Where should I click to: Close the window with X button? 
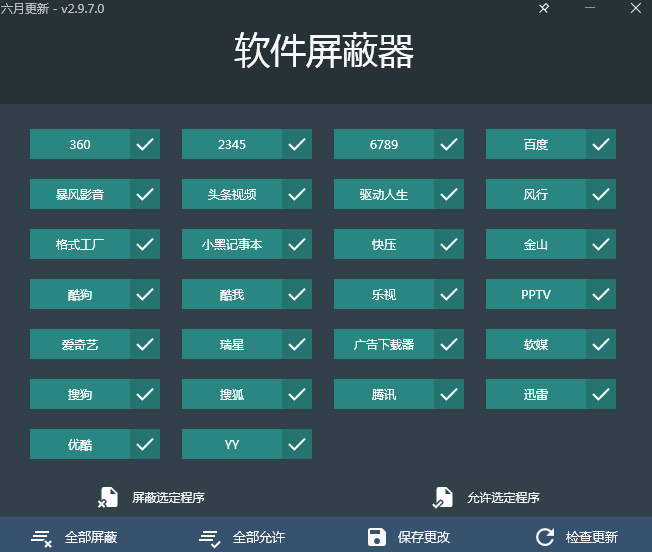click(x=636, y=8)
